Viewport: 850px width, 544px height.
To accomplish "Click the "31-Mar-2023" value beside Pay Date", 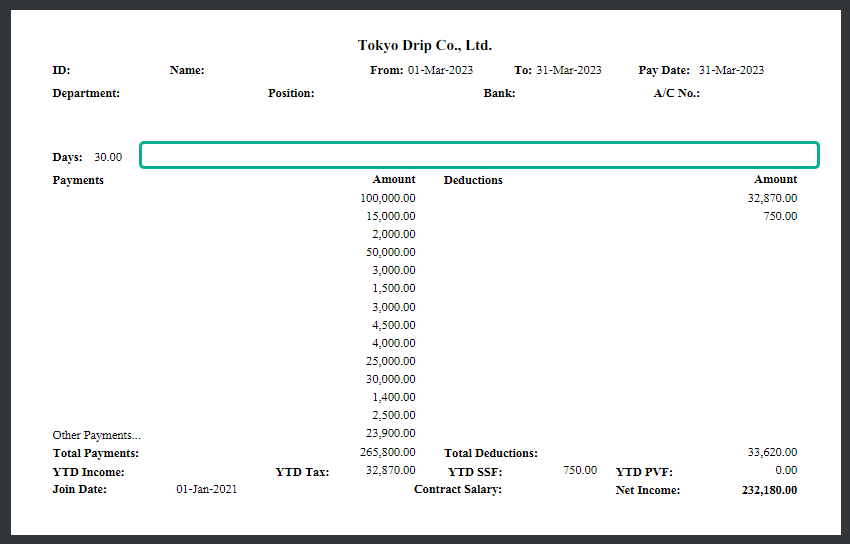I will pyautogui.click(x=731, y=70).
